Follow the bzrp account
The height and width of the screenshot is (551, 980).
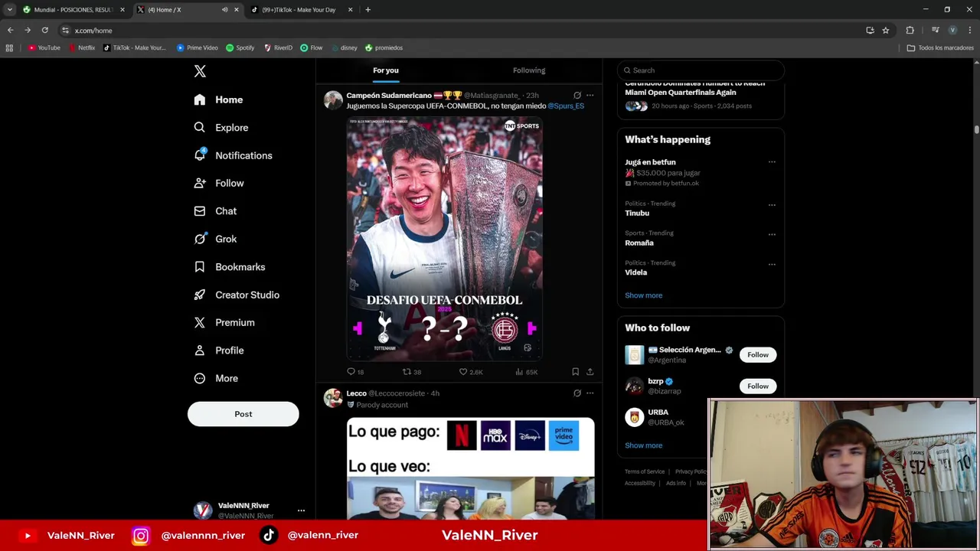click(758, 386)
